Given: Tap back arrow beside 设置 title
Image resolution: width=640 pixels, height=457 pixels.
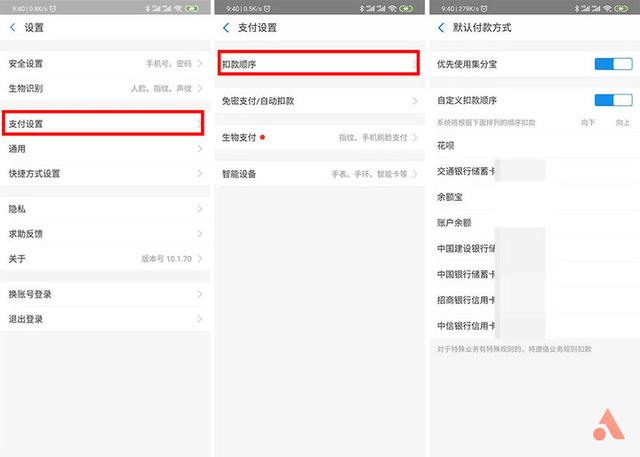Looking at the screenshot, I should click(12, 28).
